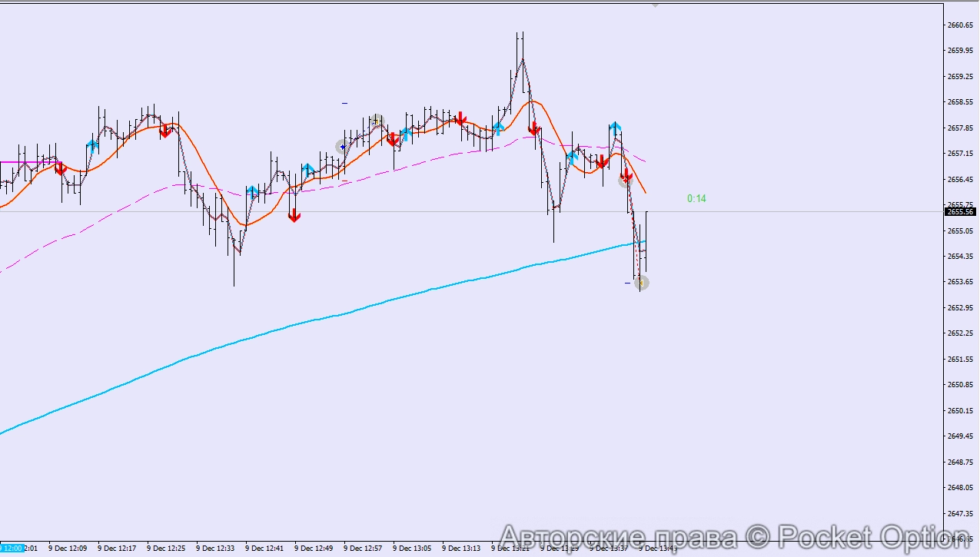The width and height of the screenshot is (980, 557).
Task: Click the solid magenta horizontal line at left edge
Action: 23,162
